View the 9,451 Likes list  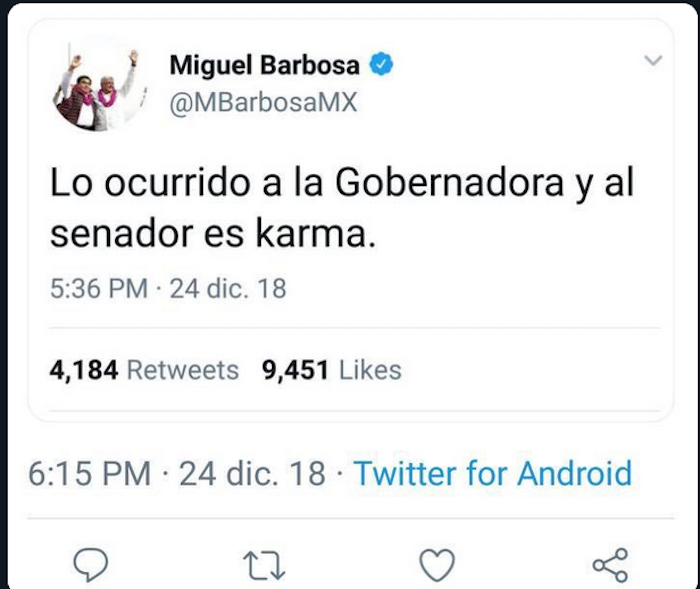pos(332,370)
